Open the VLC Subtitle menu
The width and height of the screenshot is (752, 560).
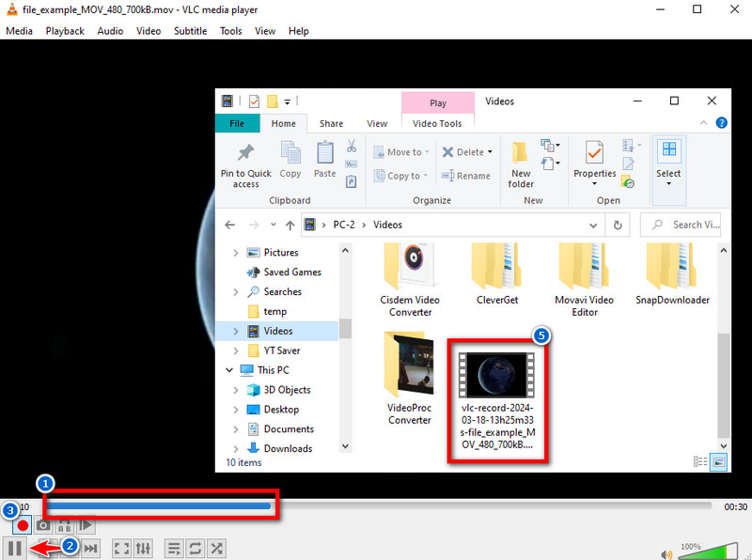191,31
